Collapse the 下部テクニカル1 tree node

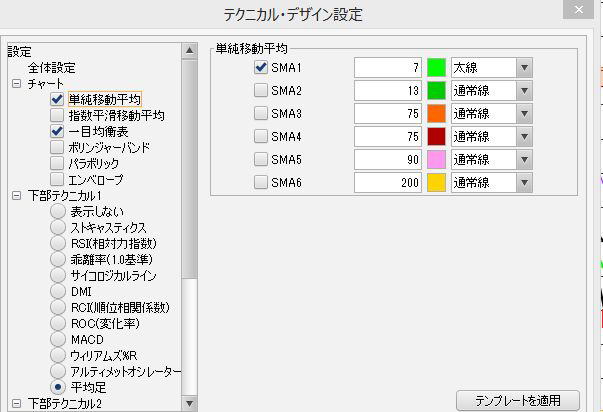click(x=16, y=196)
